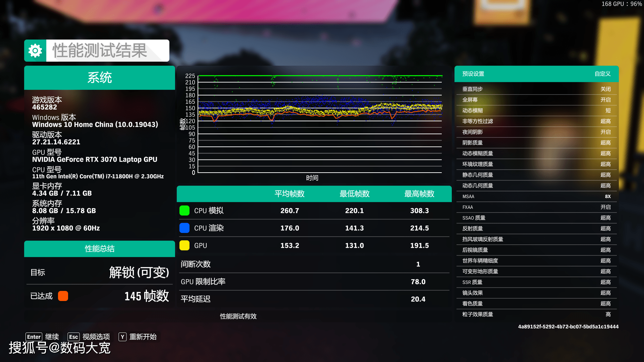
Task: Click the 可变形地形质量 setting row
Action: pyautogui.click(x=537, y=271)
